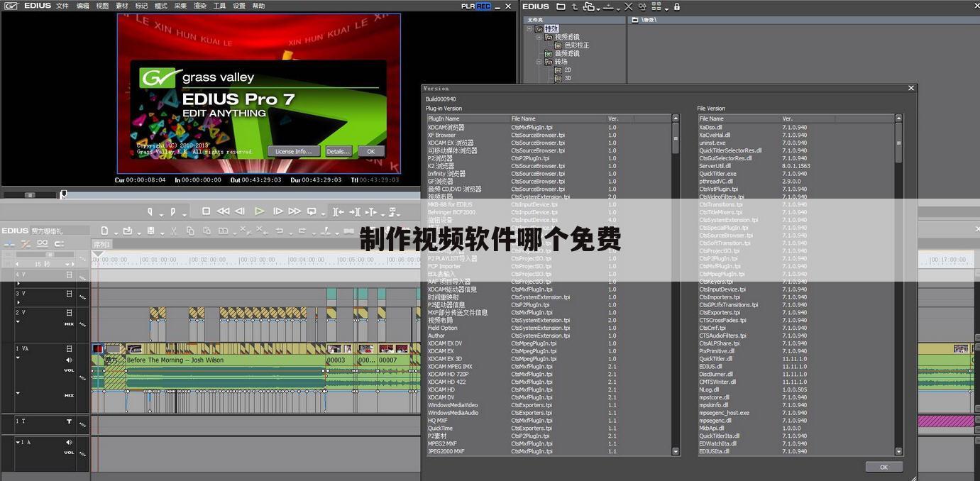Viewport: 980px width, 481px height.
Task: Toggle the 1 VA track audio speaker mute
Action: coord(70,360)
